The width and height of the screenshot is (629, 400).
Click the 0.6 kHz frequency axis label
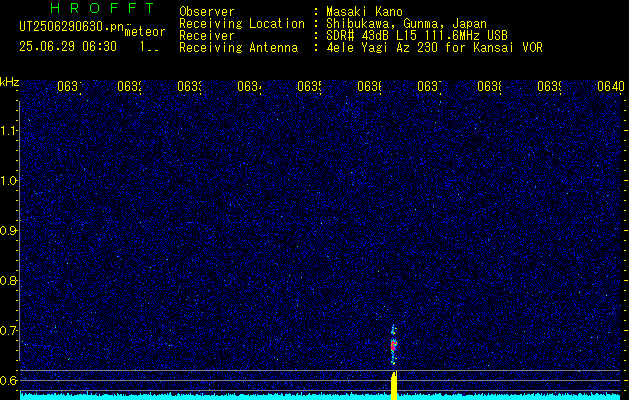click(x=9, y=380)
